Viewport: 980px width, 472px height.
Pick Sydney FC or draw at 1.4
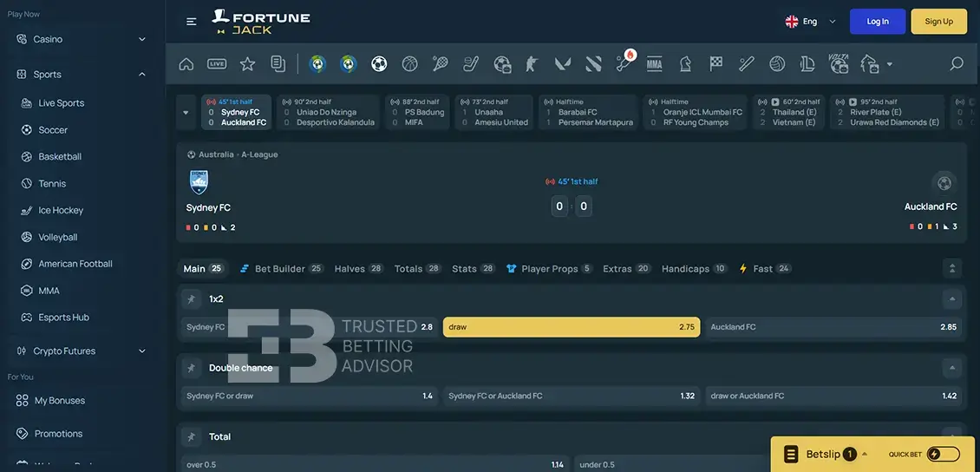(310, 396)
